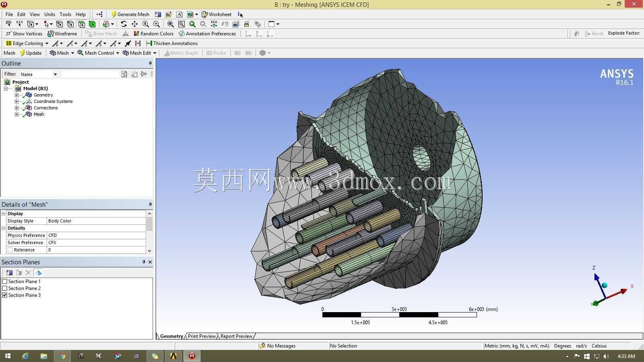Click the Windows Start button
Viewport: 644px width, 362px height.
(x=7, y=356)
